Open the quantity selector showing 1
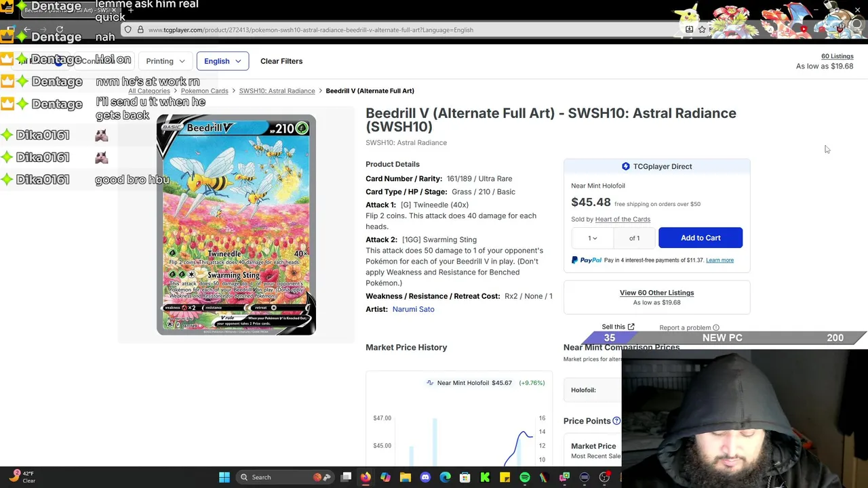 click(593, 238)
